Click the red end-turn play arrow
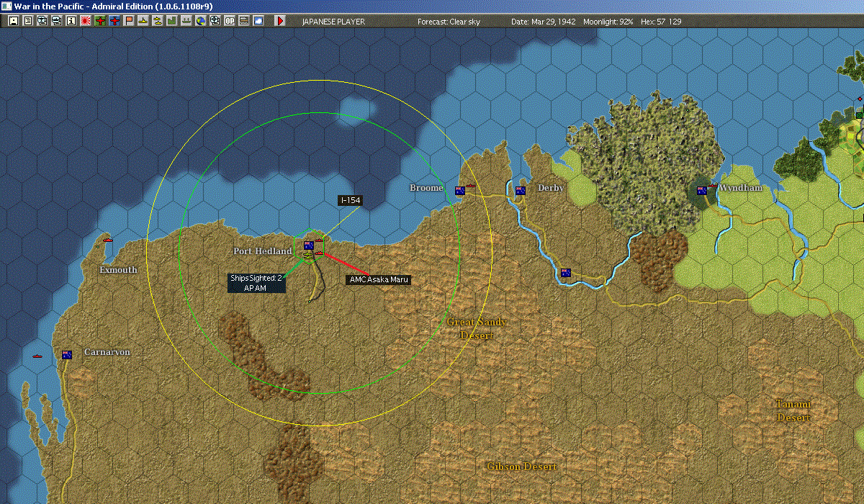This screenshot has height=504, width=864. (280, 21)
